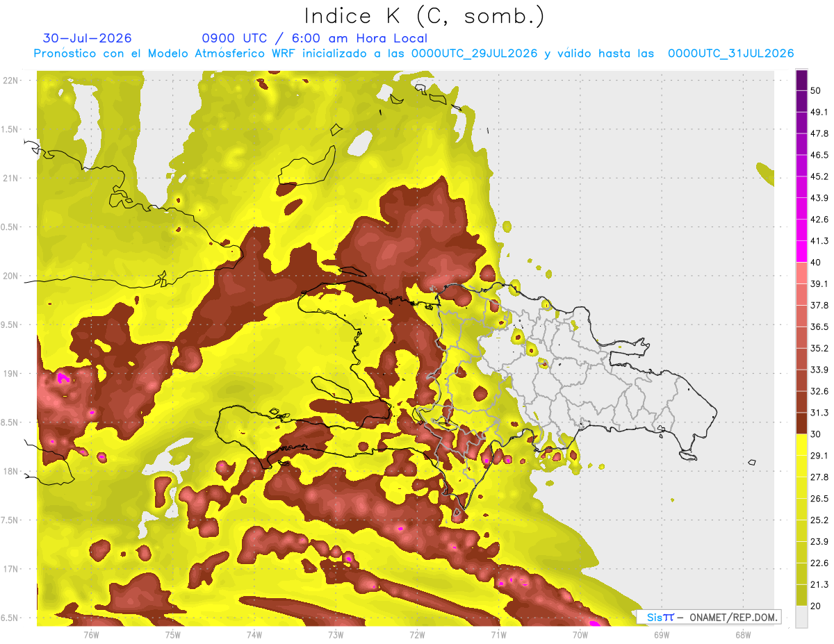The height and width of the screenshot is (644, 834).
Task: Click the validity stamp '0000UTC_31JUL2026'
Action: [730, 53]
